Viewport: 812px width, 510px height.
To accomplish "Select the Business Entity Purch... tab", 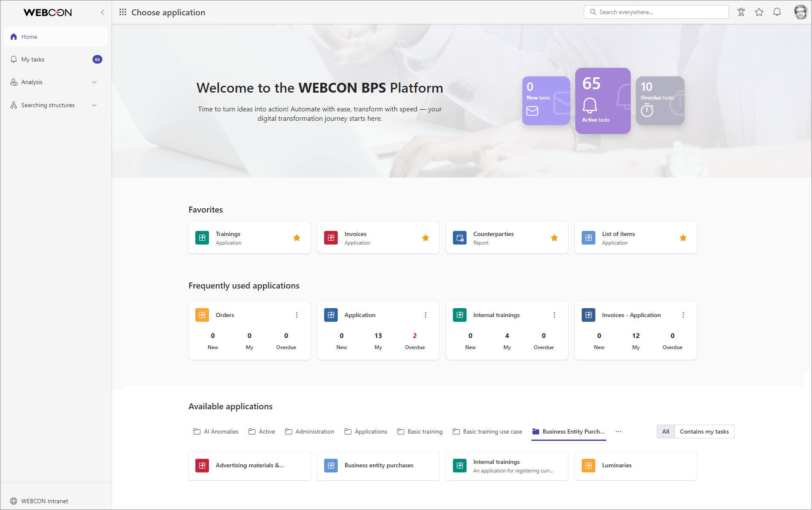I will click(x=568, y=431).
